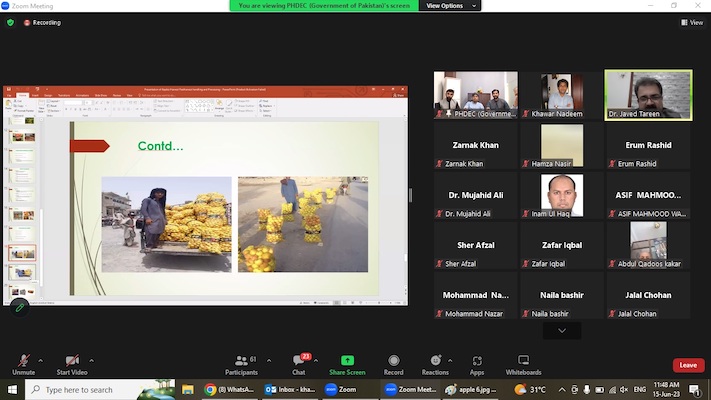Open Whiteboards from the toolbar
Image resolution: width=711 pixels, height=400 pixels.
523,360
